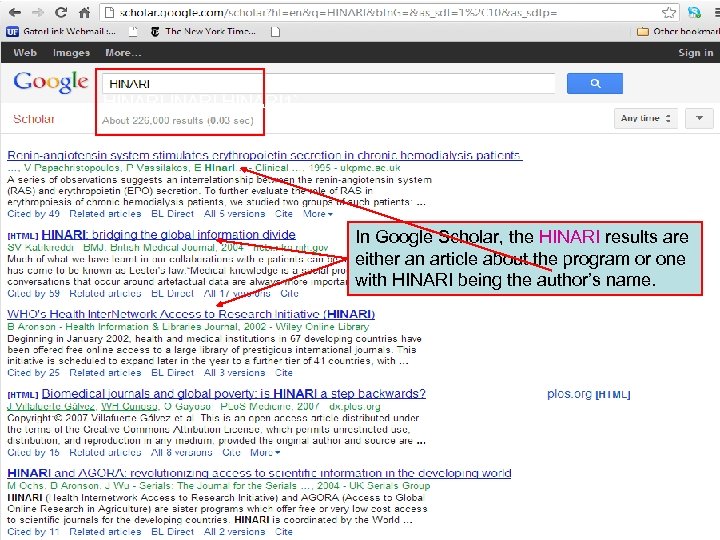720x540 pixels.
Task: Click All 8 versions link
Action: tap(181, 452)
